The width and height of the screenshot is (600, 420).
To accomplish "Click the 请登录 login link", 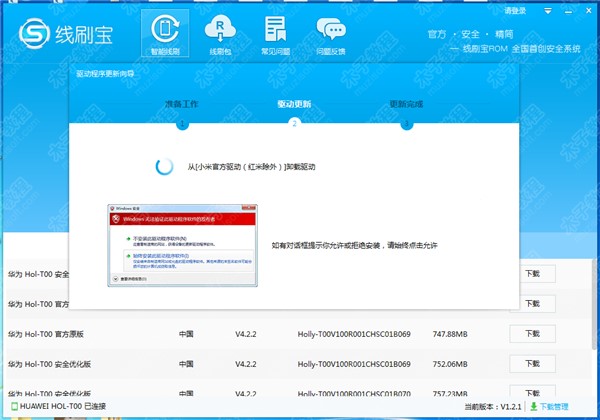I will (x=516, y=10).
